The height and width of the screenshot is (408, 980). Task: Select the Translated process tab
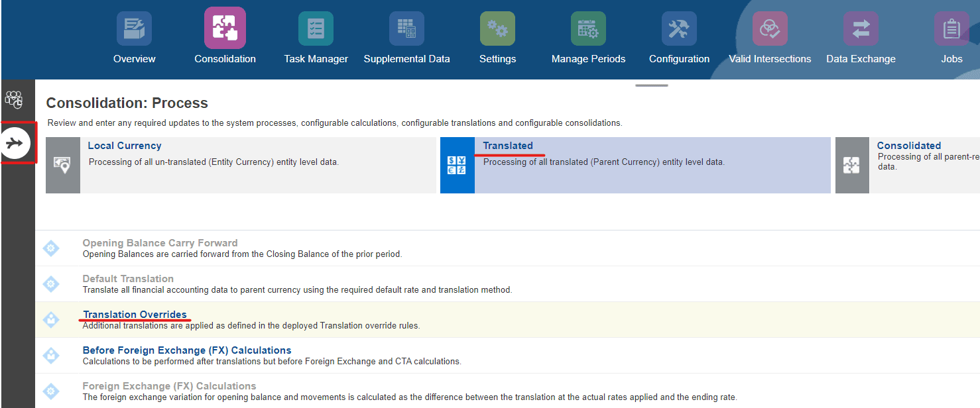click(509, 146)
